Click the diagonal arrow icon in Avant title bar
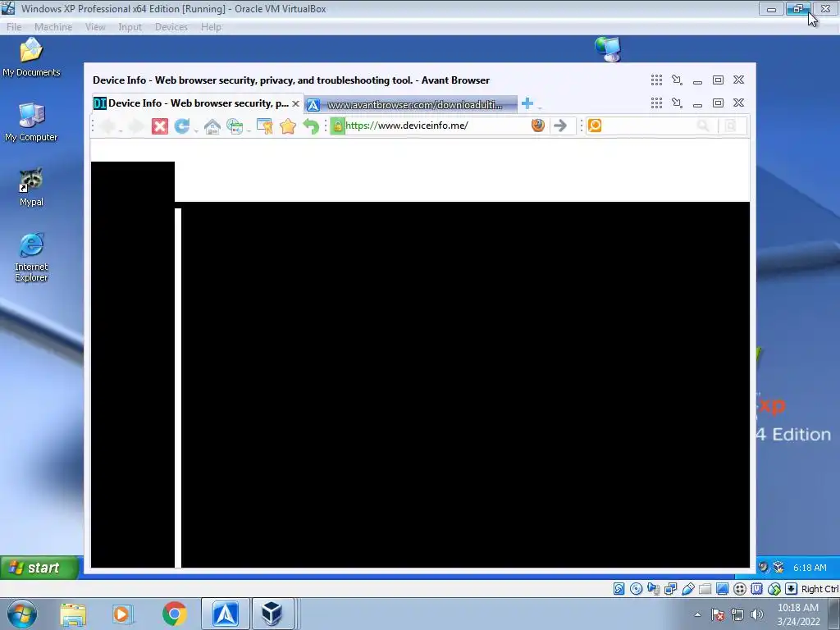Image resolution: width=840 pixels, height=630 pixels. [677, 80]
